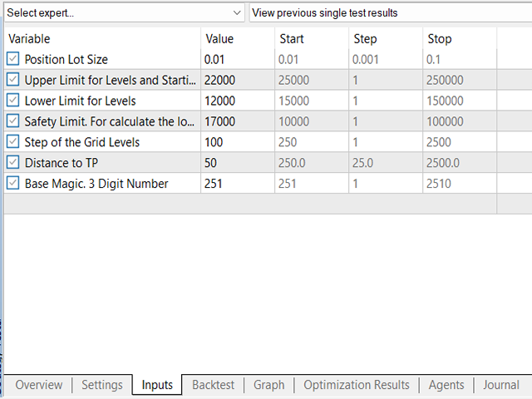Open the Select expert dropdown

click(124, 13)
